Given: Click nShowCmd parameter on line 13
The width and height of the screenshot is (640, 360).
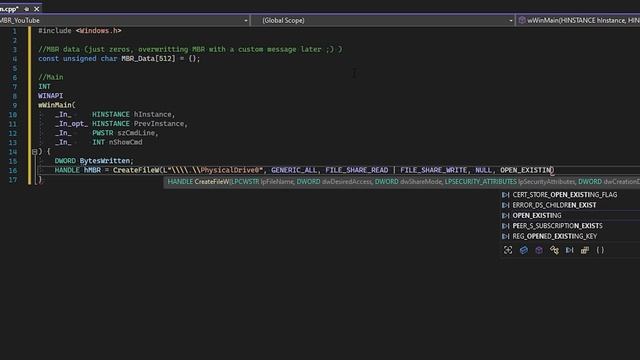Looking at the screenshot, I should click(125, 142).
